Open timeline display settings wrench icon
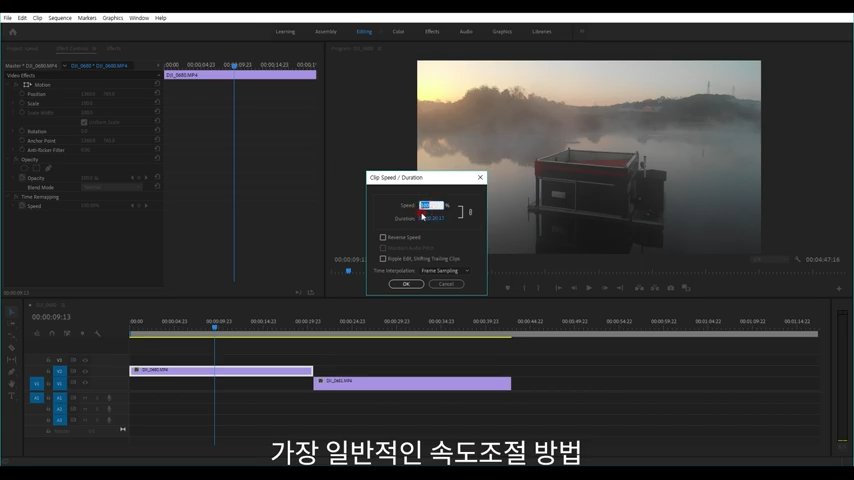This screenshot has width=854, height=480. [98, 333]
